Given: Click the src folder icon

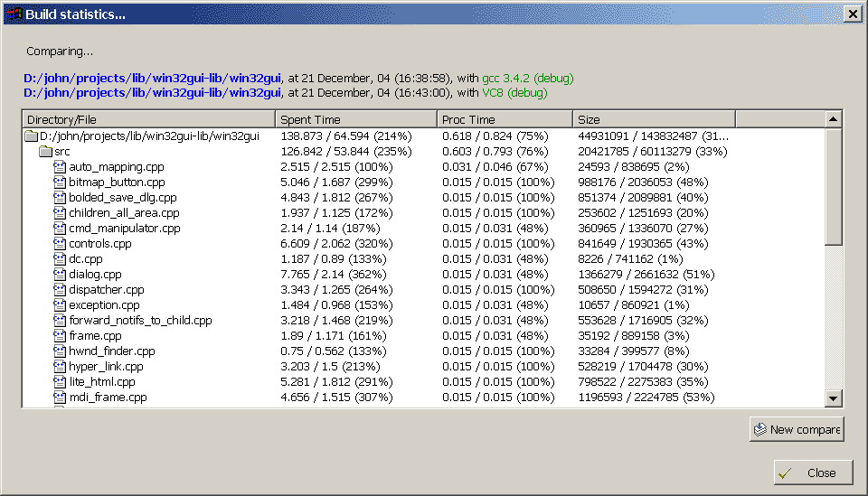Looking at the screenshot, I should (45, 152).
